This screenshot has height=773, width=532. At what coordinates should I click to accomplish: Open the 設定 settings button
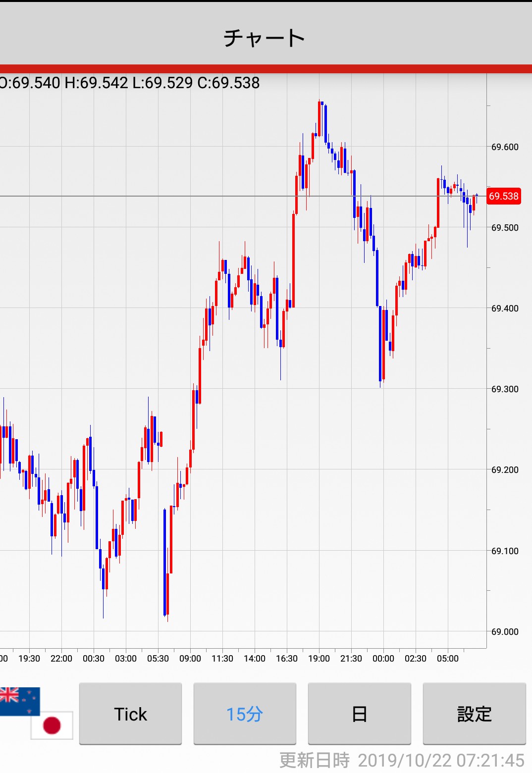click(x=474, y=714)
